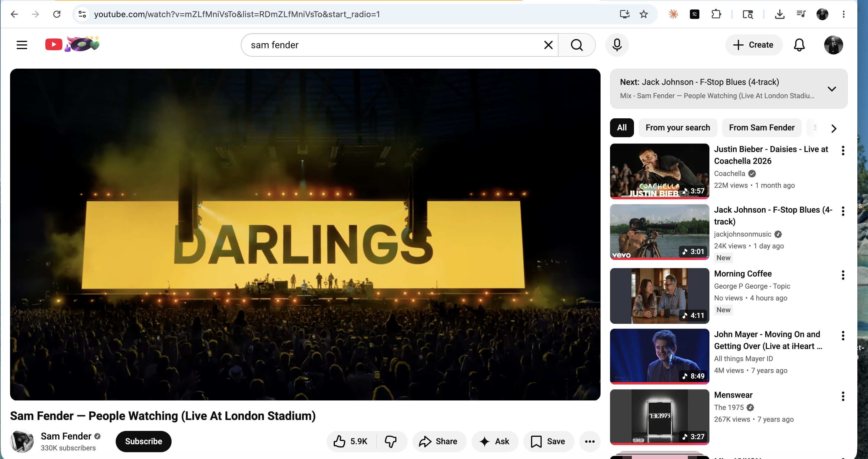Select the From your search chip
Screen dimensions: 868x459
point(677,128)
